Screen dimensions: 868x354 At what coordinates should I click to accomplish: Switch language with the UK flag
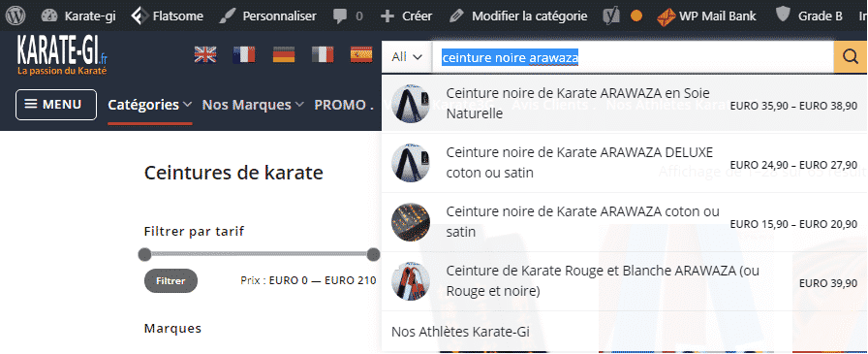tap(205, 54)
